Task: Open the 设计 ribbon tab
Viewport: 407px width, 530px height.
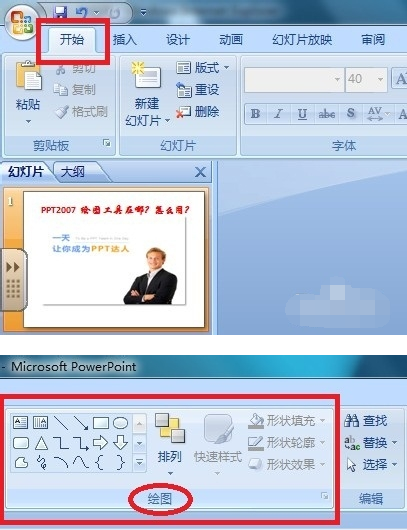Action: [x=178, y=40]
